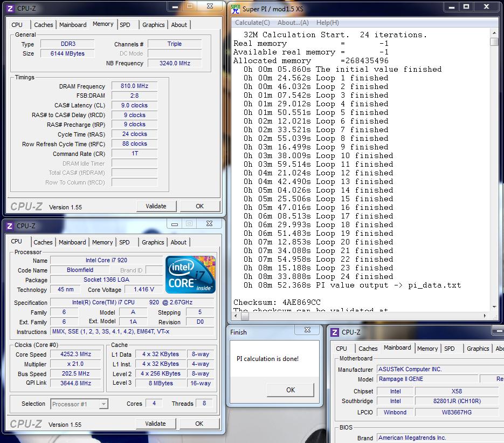Open the Mainboard tab in the top CPU-Z Memory window
The width and height of the screenshot is (504, 443).
(73, 25)
